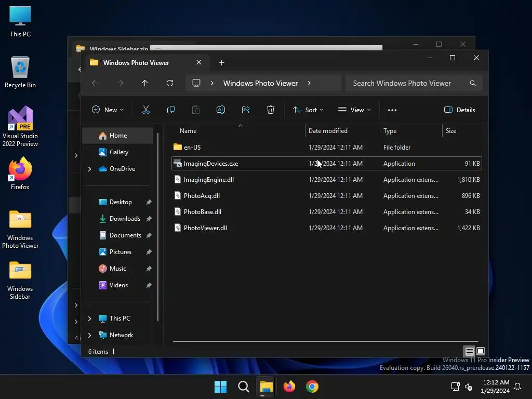The image size is (532, 399).
Task: Click File Explorer in the taskbar
Action: 267,387
